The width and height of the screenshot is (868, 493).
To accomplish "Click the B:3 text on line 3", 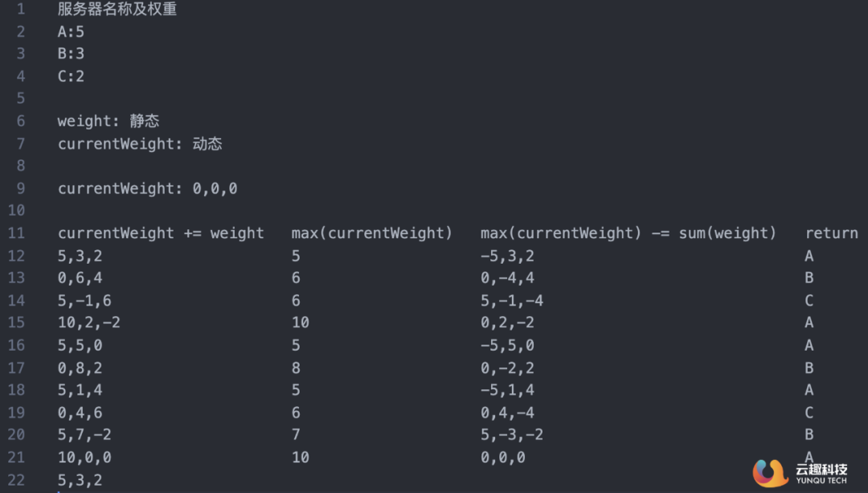I will 71,54.
